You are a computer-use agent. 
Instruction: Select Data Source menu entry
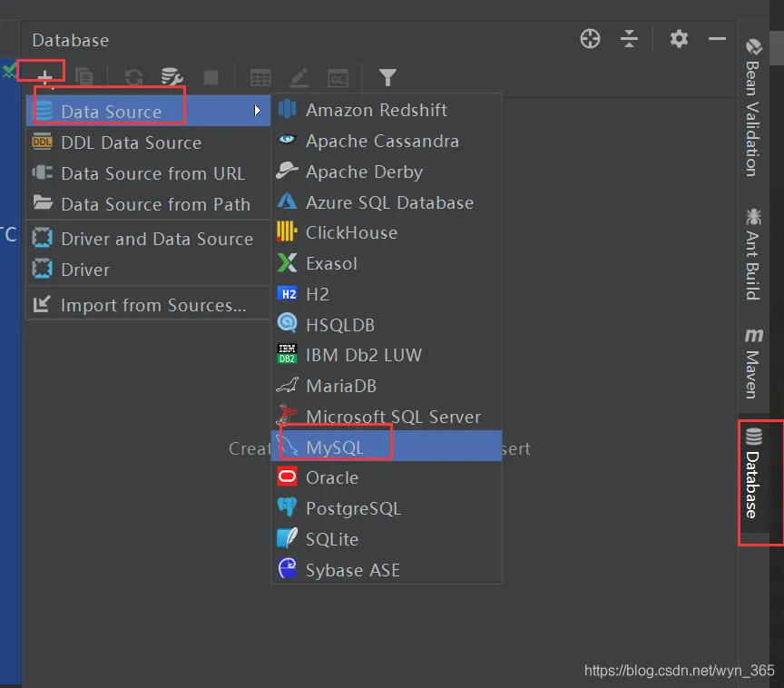point(148,111)
